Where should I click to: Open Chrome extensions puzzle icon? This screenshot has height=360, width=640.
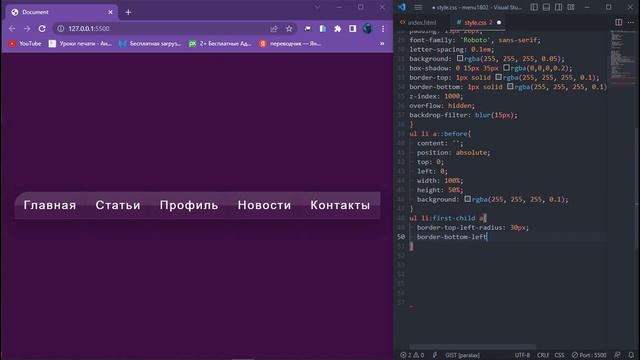click(338, 29)
